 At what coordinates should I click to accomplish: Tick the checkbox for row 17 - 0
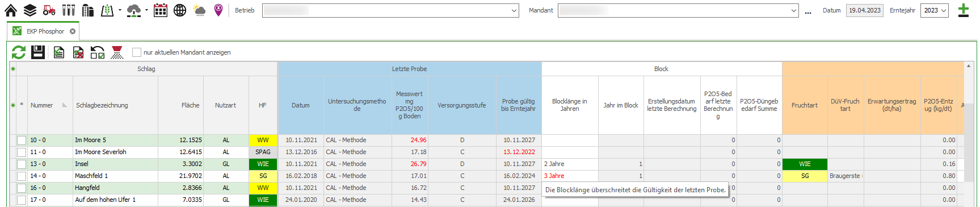coord(22,200)
